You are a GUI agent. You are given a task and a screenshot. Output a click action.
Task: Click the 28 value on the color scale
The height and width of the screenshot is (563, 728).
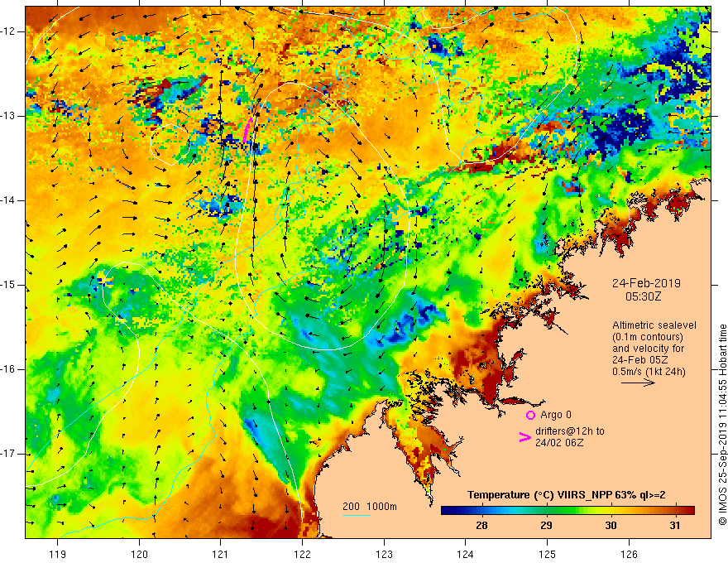tap(481, 526)
